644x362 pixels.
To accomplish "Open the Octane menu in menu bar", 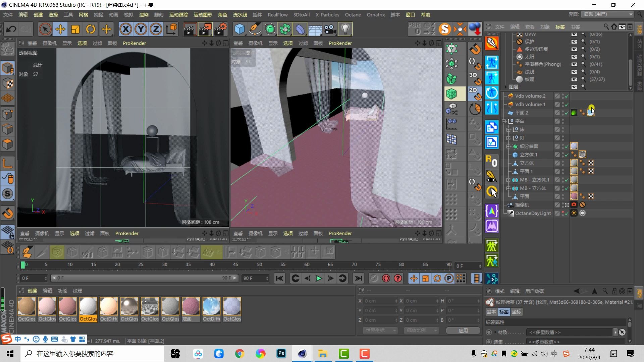I will point(353,15).
